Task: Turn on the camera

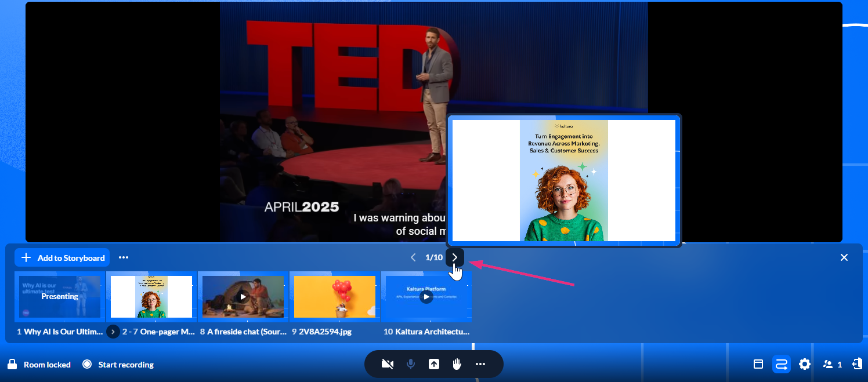Action: click(x=388, y=364)
